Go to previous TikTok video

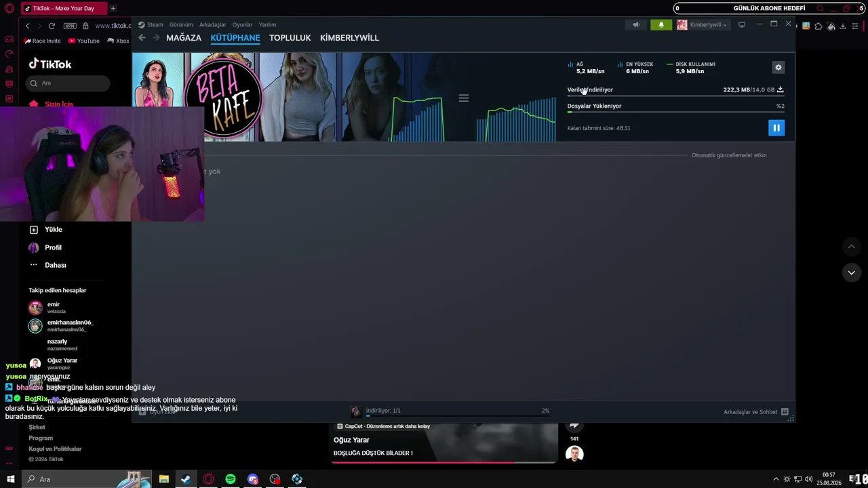[852, 247]
